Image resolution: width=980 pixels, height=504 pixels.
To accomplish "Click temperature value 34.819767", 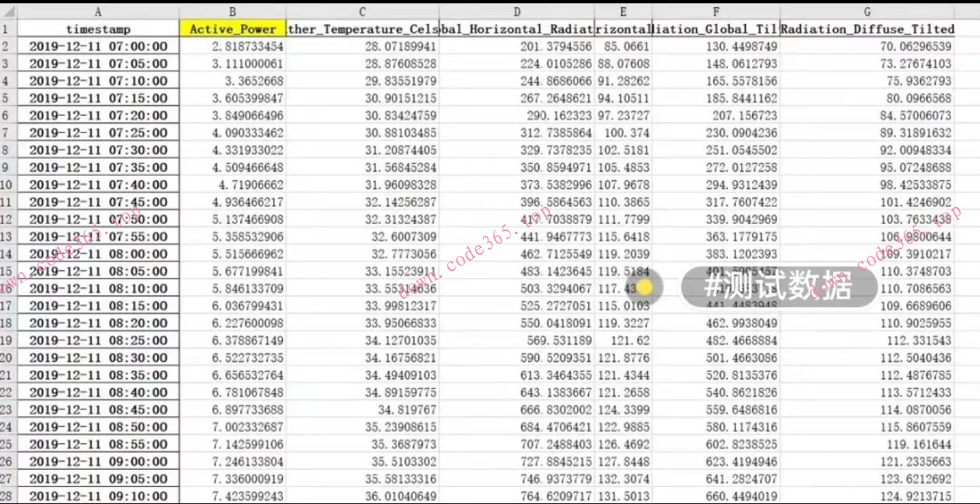I will (362, 410).
